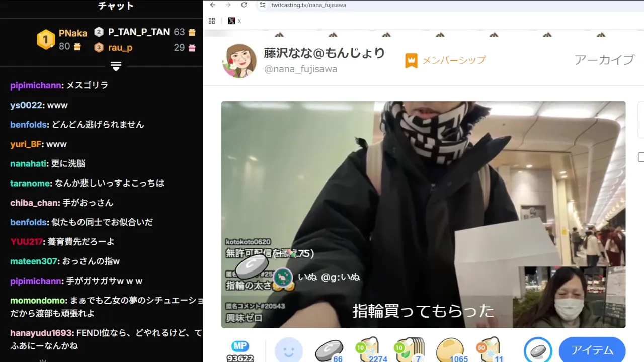Click the live stream video player
The height and width of the screenshot is (362, 644).
tap(423, 215)
